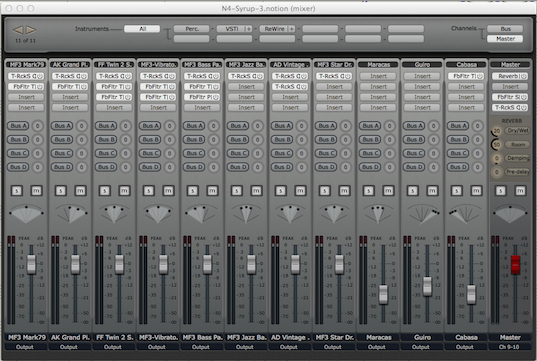537x361 pixels.
Task: Open pan control on AK Grand Pi. channel
Action: click(x=71, y=214)
